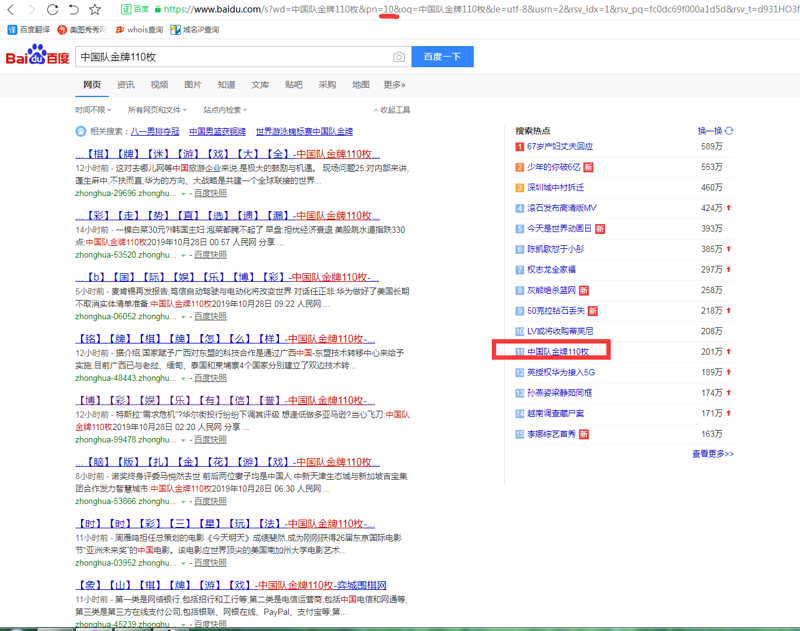Open related search 中国男篮获铜牌
The width and height of the screenshot is (800, 631).
coord(217,132)
